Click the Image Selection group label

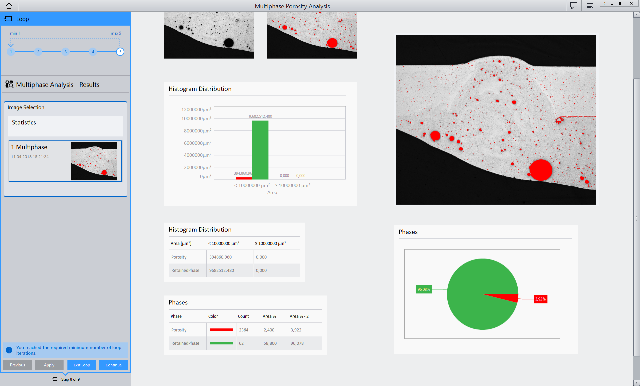pyautogui.click(x=26, y=107)
